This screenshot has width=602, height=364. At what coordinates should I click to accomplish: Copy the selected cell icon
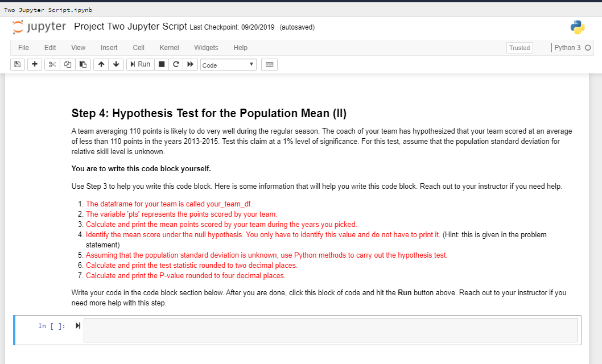[x=67, y=64]
